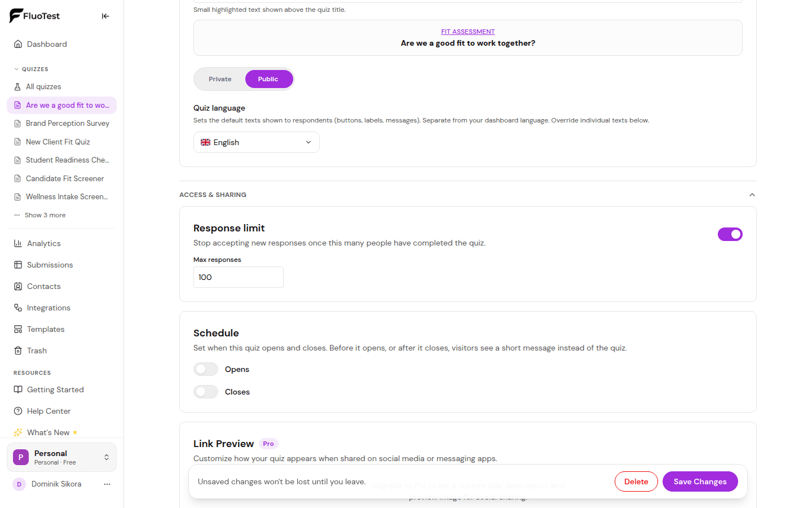Set quiz visibility to Private
The image size is (812, 508).
220,79
